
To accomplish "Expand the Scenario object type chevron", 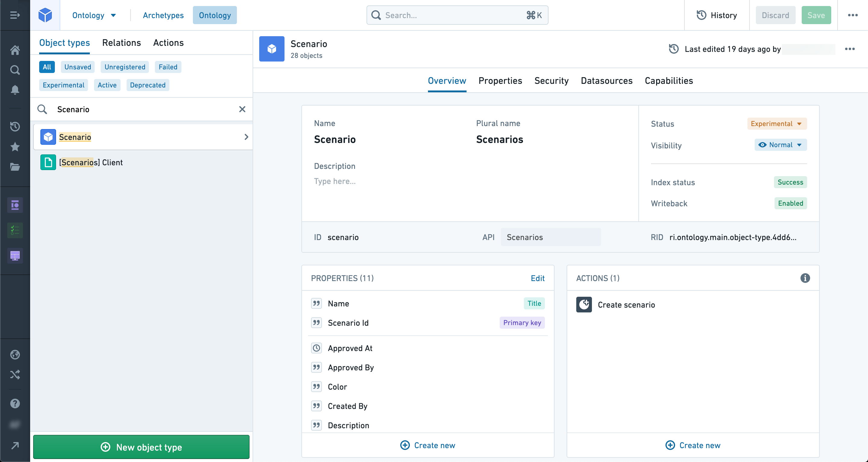I will coord(246,137).
